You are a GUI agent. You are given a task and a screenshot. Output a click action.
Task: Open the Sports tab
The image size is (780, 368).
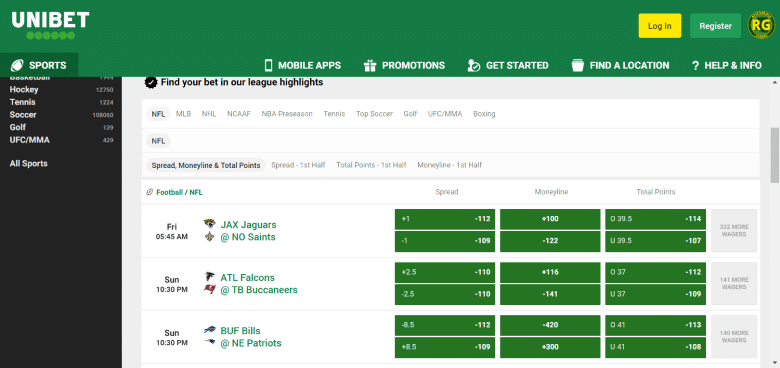pos(39,65)
